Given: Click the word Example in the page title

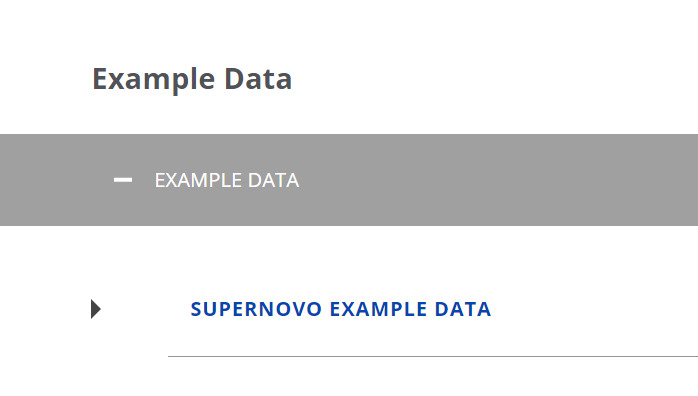Looking at the screenshot, I should (154, 79).
